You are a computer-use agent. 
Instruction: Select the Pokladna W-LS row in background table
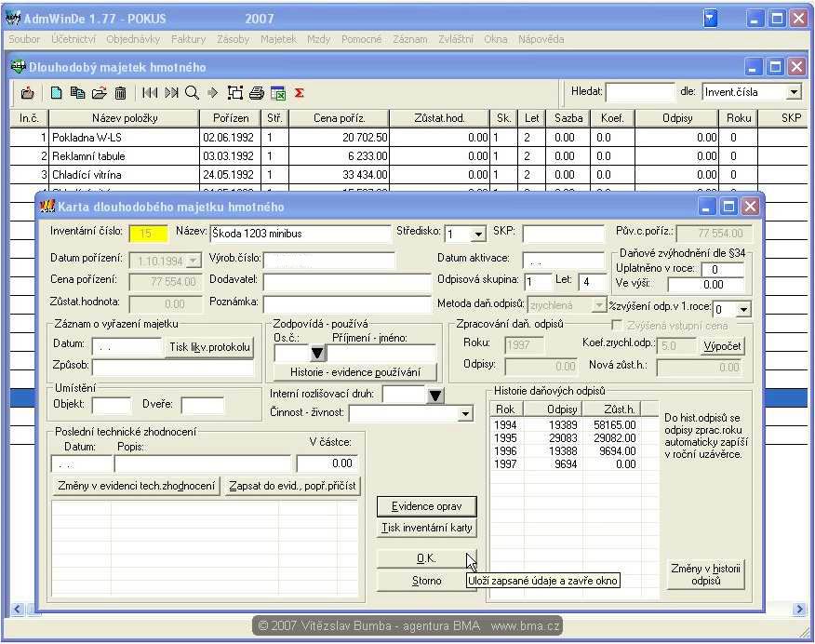point(408,138)
